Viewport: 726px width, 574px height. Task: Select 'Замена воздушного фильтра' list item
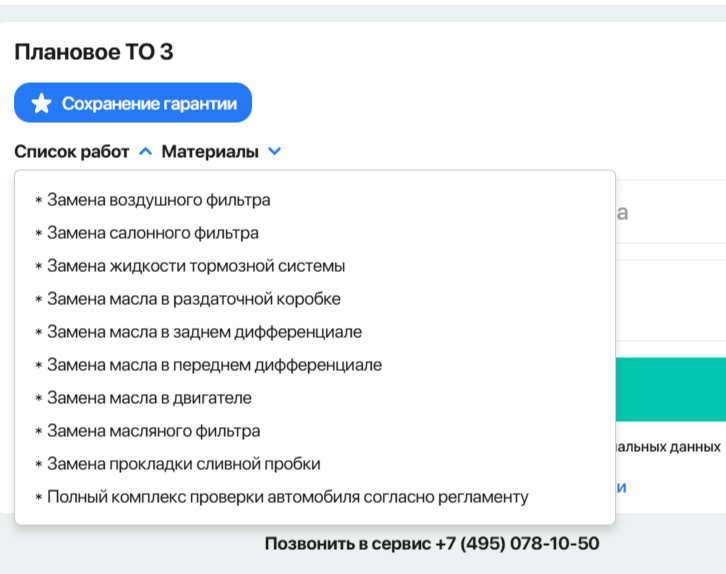click(x=158, y=200)
